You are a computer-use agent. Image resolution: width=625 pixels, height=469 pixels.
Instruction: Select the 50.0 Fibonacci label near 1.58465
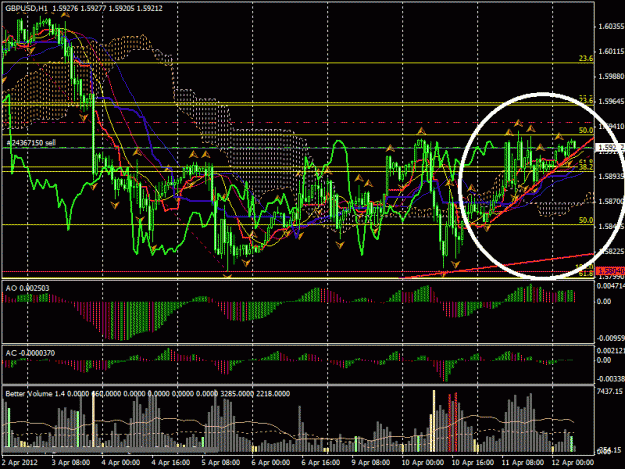[586, 220]
